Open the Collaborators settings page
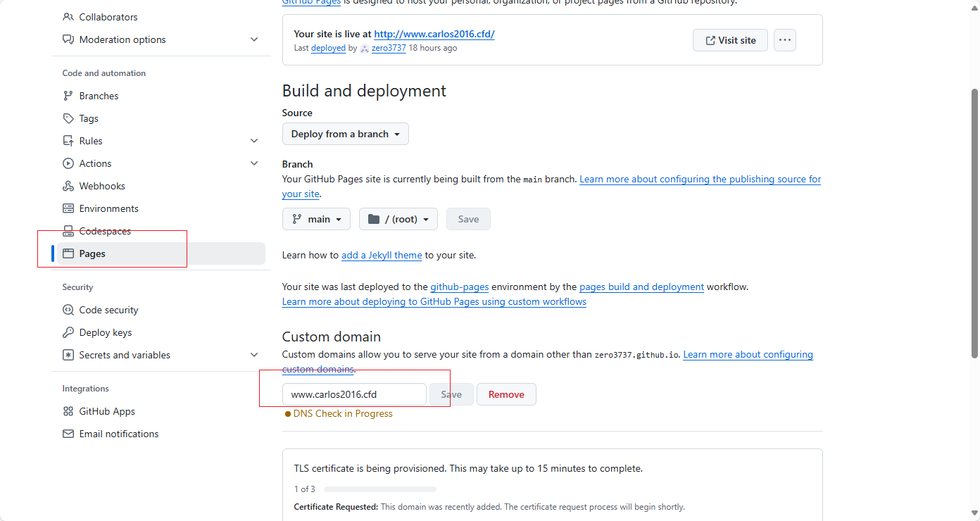980x521 pixels. point(161,17)
